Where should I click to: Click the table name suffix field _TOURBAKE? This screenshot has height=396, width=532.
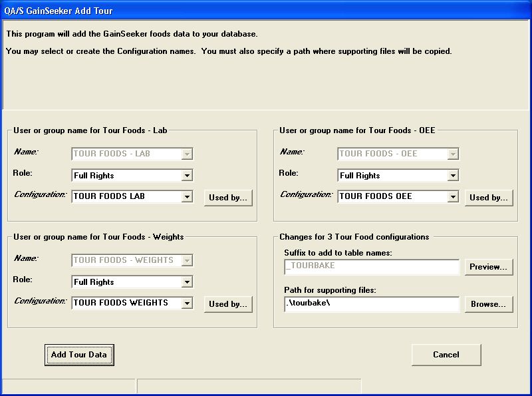coord(371,267)
